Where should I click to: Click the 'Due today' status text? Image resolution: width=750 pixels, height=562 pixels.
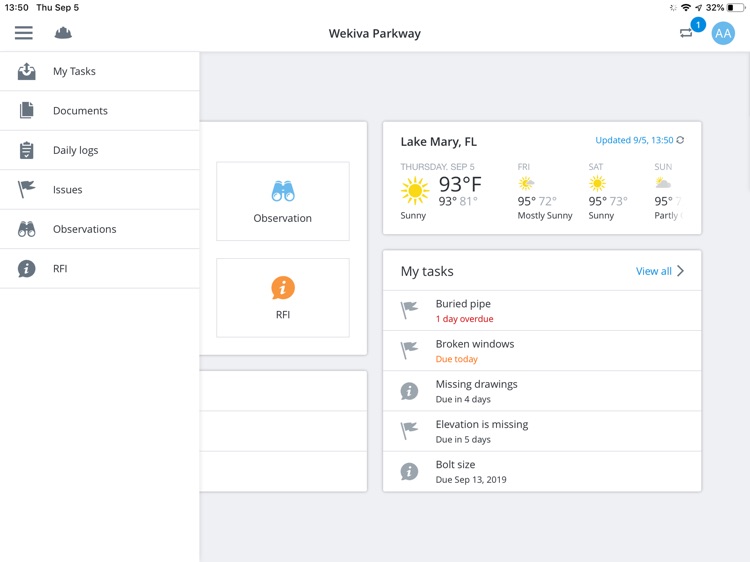[456, 359]
